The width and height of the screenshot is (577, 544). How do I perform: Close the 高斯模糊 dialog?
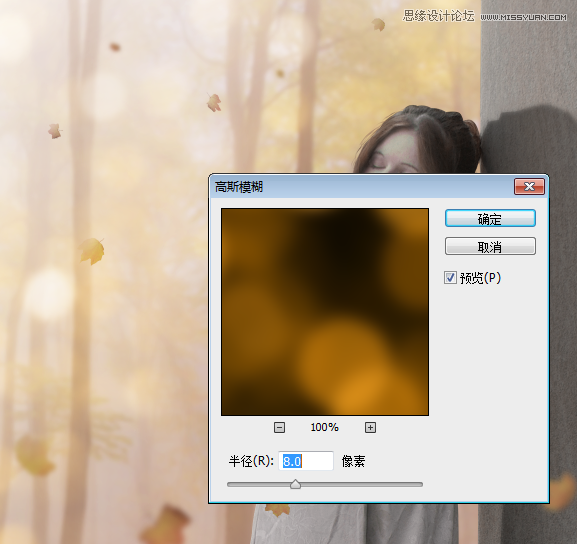pyautogui.click(x=529, y=187)
